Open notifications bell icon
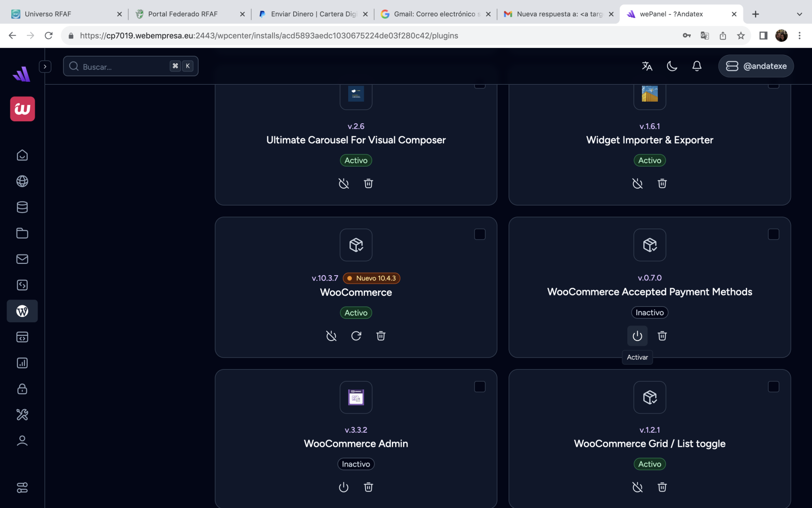The height and width of the screenshot is (508, 812). (697, 66)
